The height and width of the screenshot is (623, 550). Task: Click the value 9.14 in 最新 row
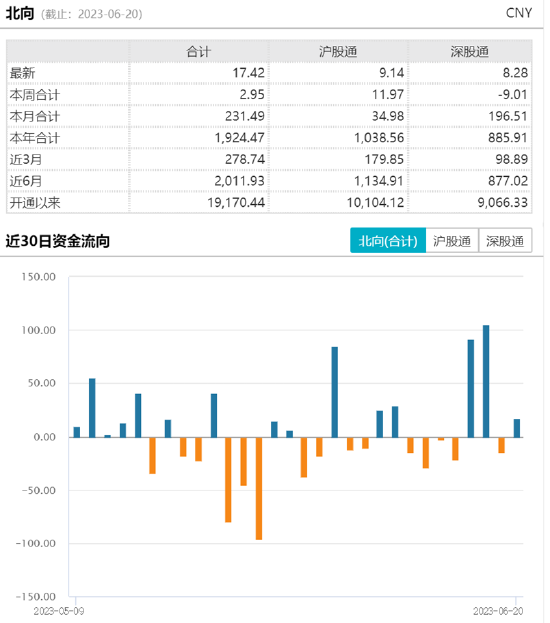pos(391,73)
